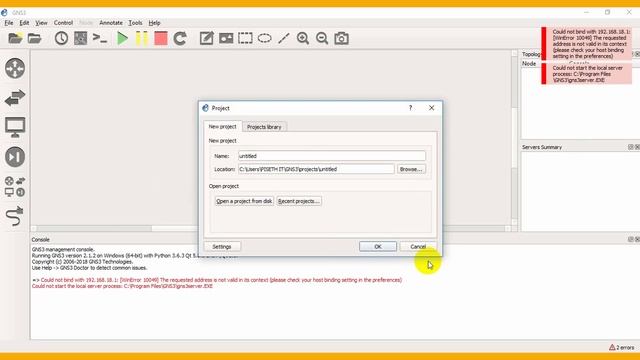Open the File menu
Viewport: 640px width, 360px height.
click(9, 23)
